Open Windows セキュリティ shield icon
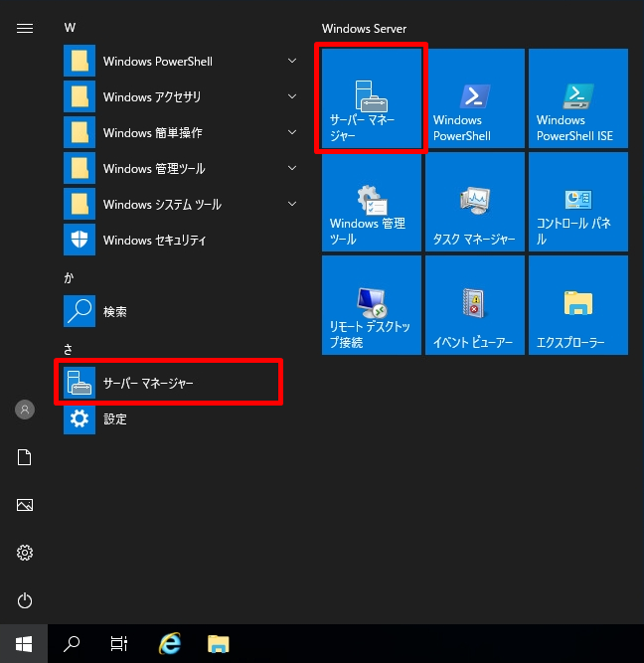The width and height of the screenshot is (644, 663). [x=80, y=240]
